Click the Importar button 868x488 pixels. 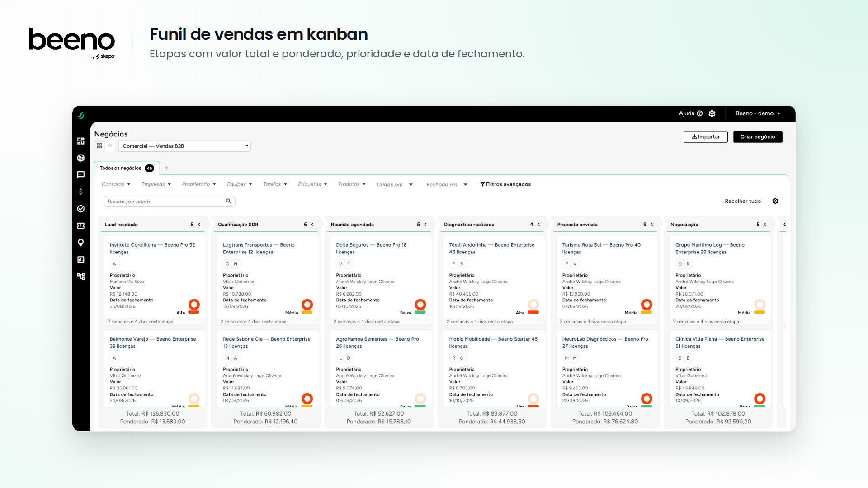(x=705, y=137)
